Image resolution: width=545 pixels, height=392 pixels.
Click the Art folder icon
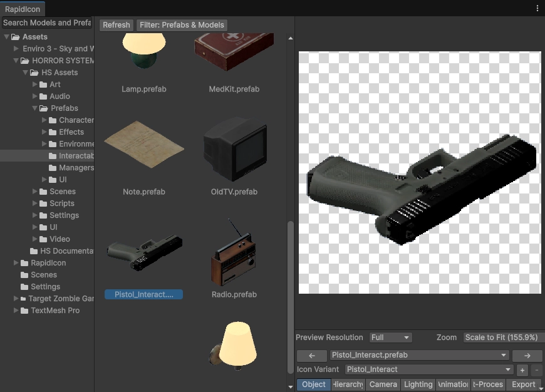tap(43, 85)
